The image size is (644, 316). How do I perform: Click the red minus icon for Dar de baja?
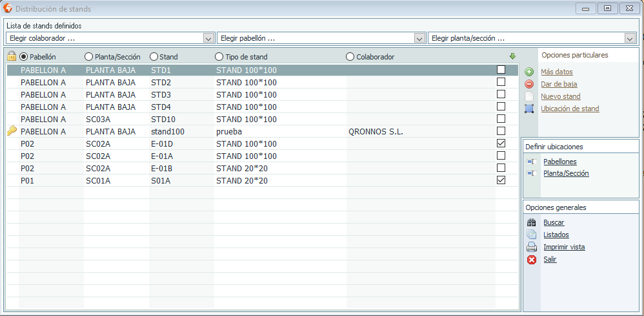pyautogui.click(x=529, y=84)
